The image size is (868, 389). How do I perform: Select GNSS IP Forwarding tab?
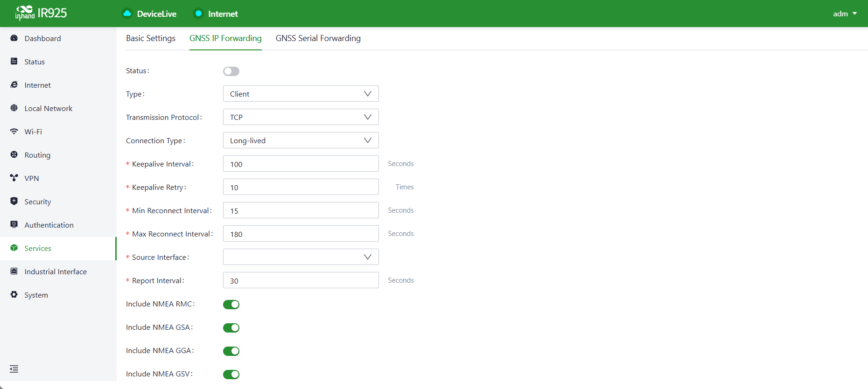pos(225,38)
